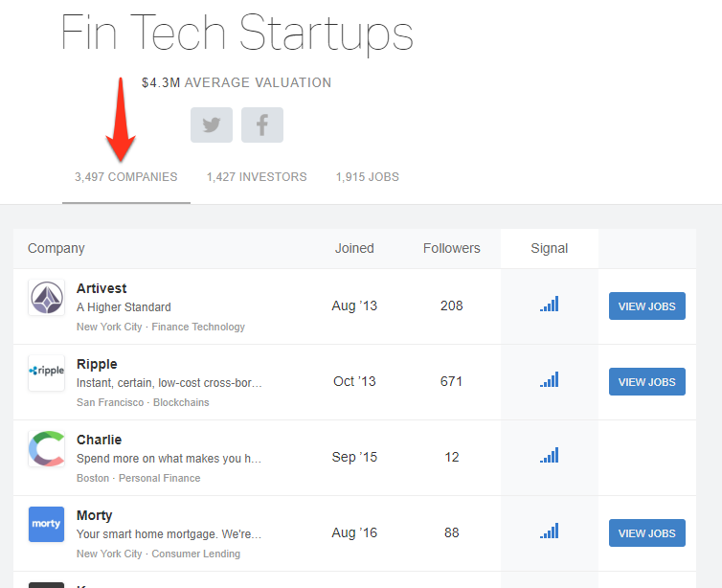Click the Twitter share icon
This screenshot has height=588, width=722.
click(212, 124)
